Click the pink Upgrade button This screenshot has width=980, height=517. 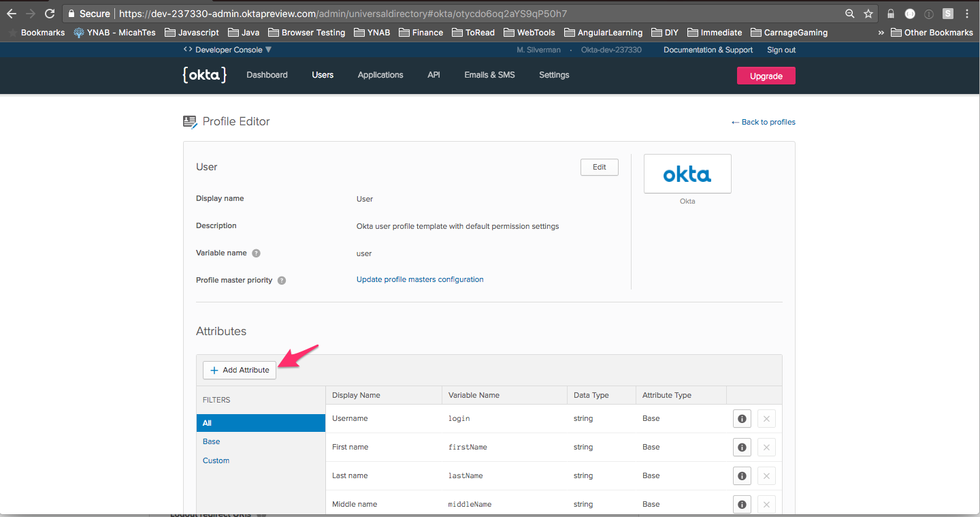pos(766,76)
